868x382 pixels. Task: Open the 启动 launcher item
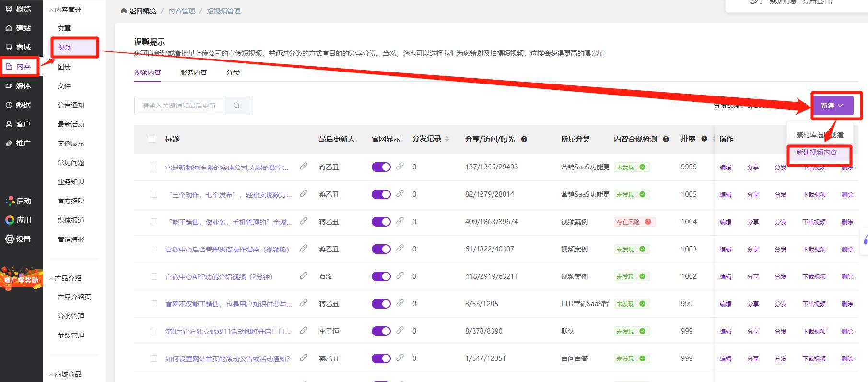[x=18, y=201]
